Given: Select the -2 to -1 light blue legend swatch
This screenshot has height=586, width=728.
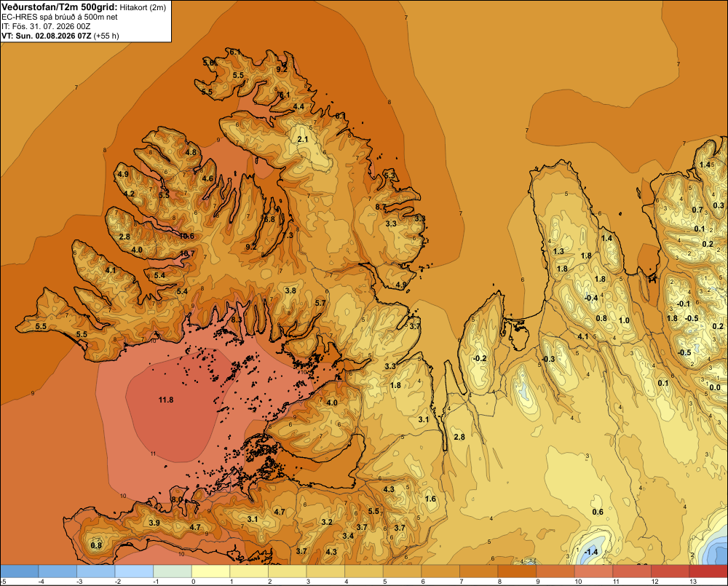Looking at the screenshot, I should 134,571.
